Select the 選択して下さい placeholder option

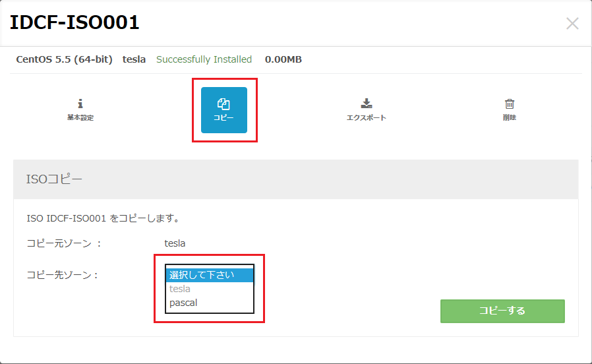pos(201,275)
